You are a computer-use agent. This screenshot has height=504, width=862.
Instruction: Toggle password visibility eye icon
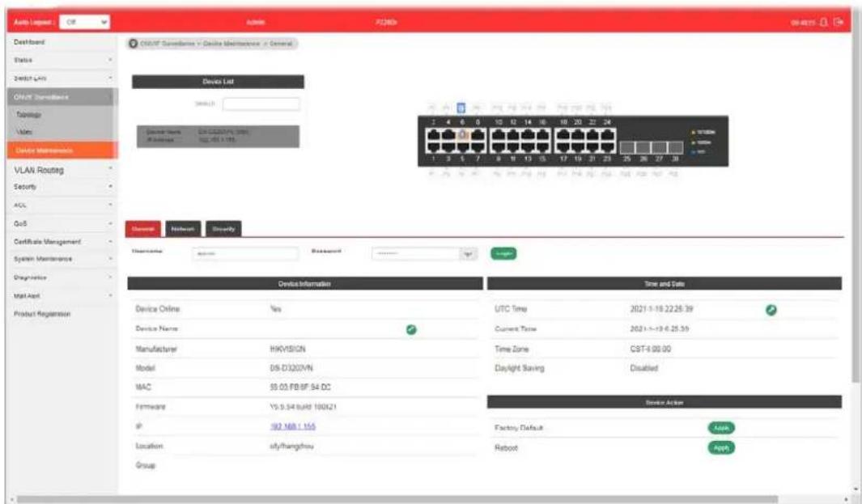click(469, 253)
